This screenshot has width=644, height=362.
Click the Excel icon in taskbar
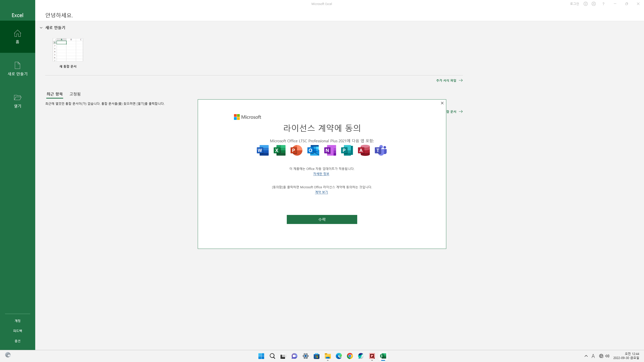click(383, 356)
